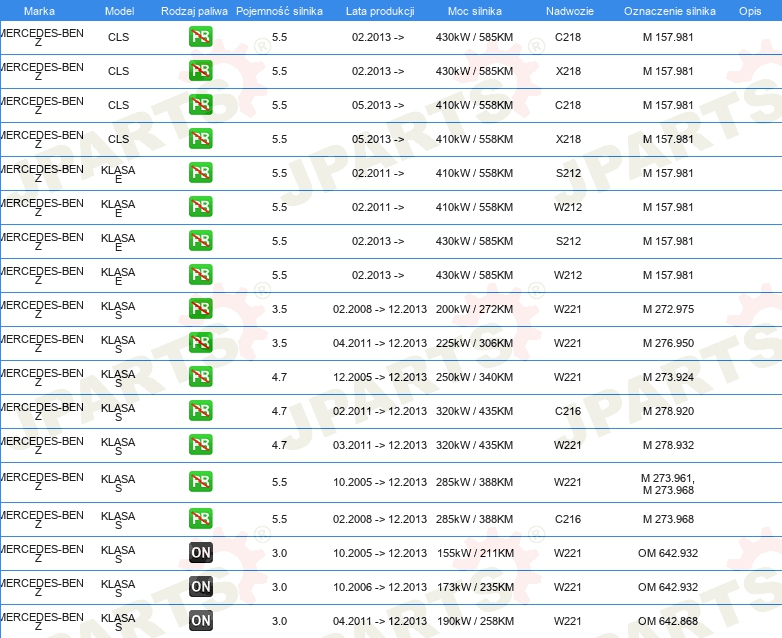Click the petrol icon in the M 276.950 row

click(x=200, y=343)
